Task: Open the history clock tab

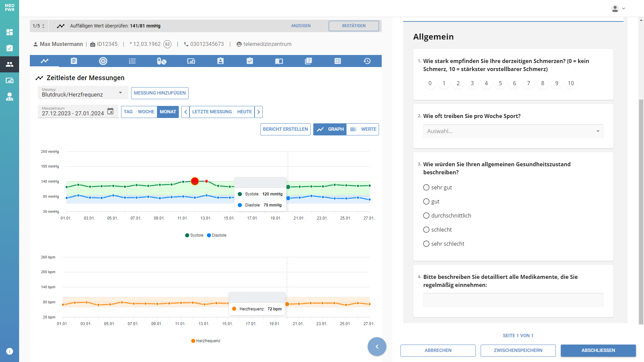Action: (367, 61)
